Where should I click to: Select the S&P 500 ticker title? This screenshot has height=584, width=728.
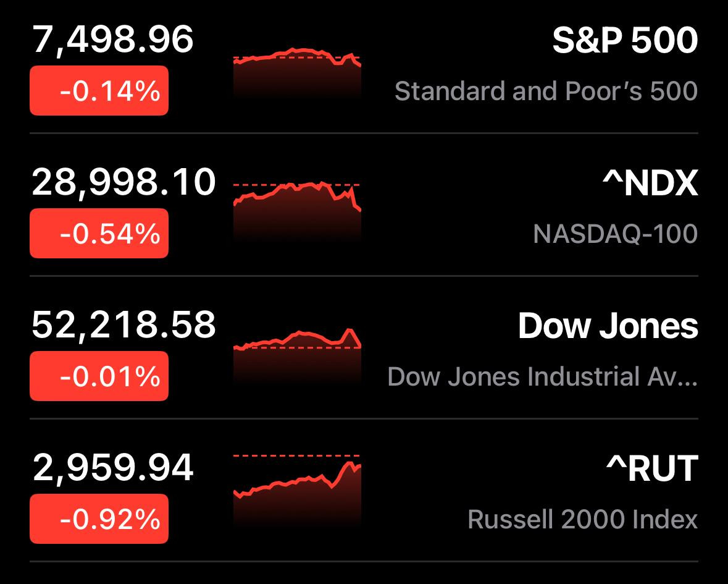(x=625, y=40)
